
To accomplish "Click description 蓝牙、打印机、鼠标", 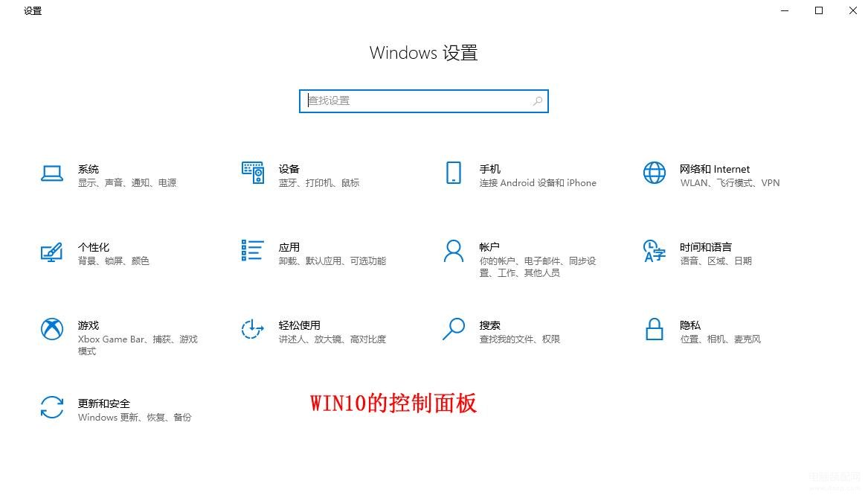I will point(319,183).
